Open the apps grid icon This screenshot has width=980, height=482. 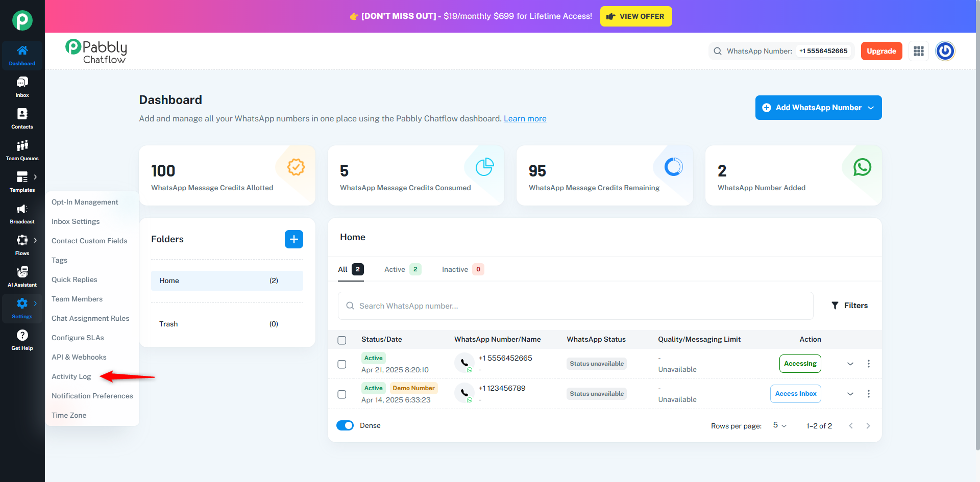point(919,51)
